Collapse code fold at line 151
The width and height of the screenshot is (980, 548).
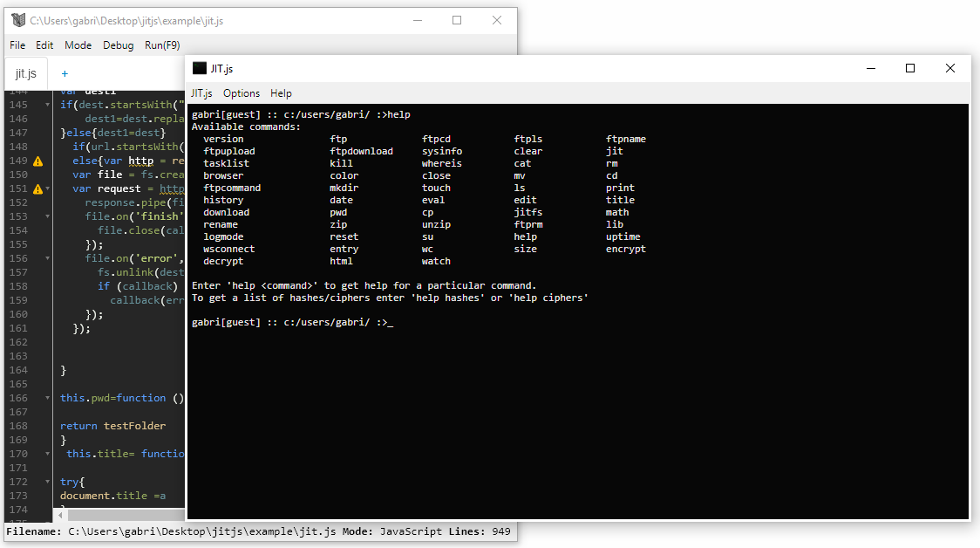[47, 189]
